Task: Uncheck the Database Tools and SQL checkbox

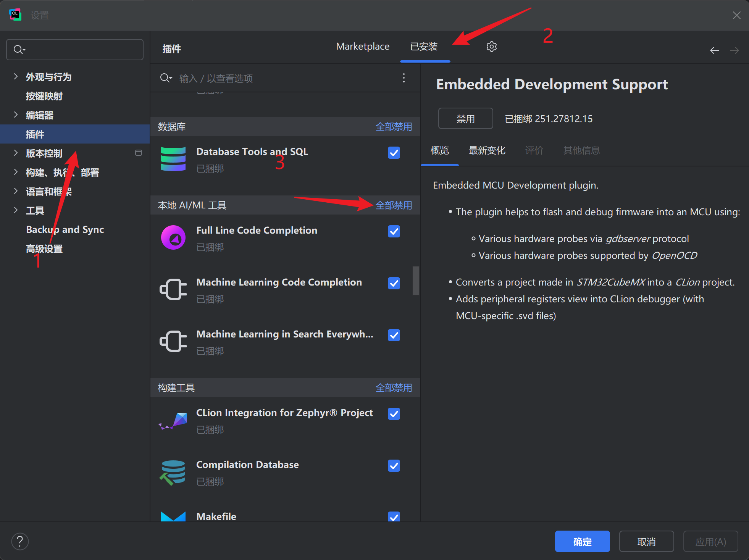Action: (x=394, y=153)
